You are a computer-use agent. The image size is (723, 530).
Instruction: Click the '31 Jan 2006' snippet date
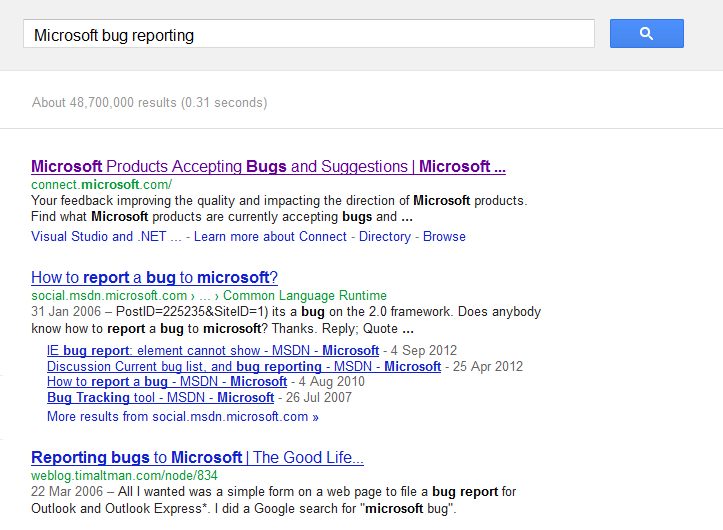click(x=66, y=312)
